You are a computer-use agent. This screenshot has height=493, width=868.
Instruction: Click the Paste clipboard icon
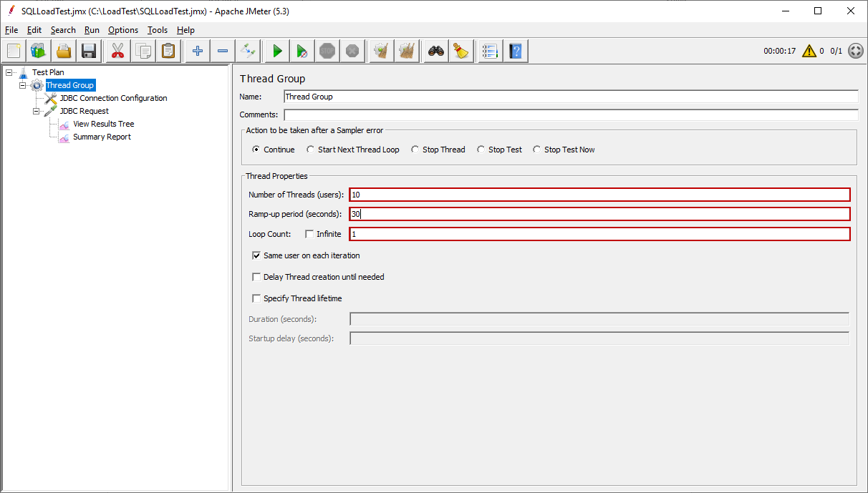(168, 51)
